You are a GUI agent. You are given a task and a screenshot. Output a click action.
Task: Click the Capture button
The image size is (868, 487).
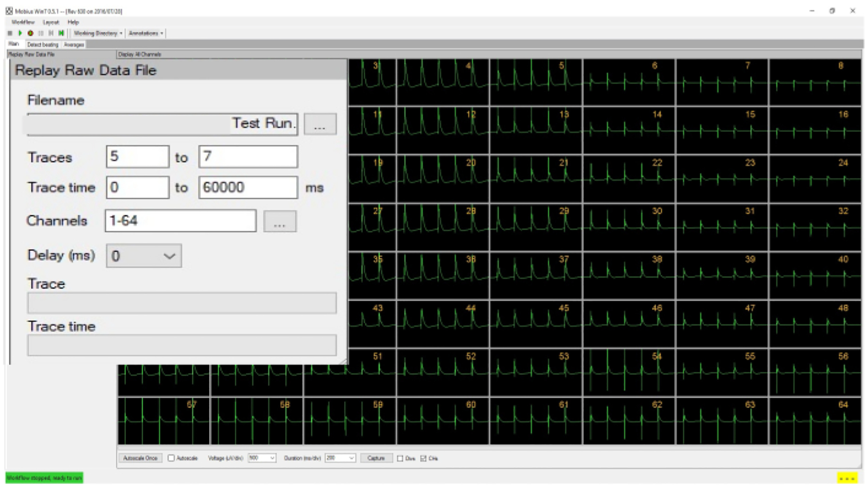(376, 458)
